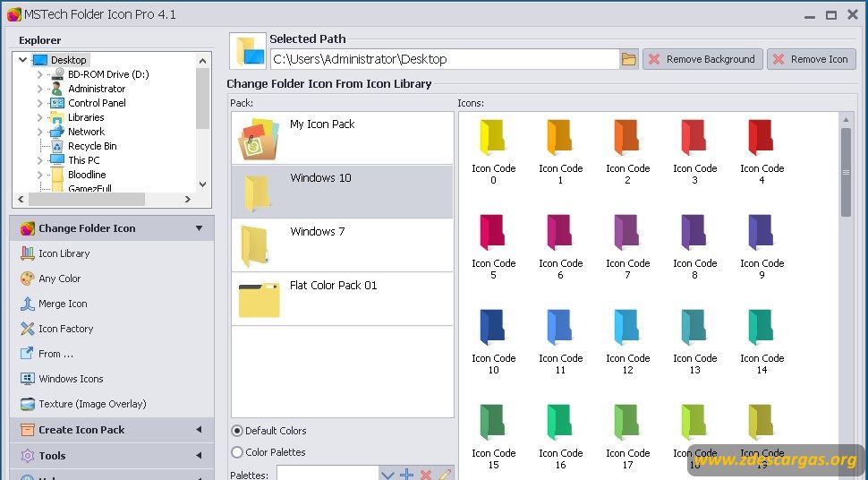Expand the This PC tree node
868x480 pixels.
click(40, 160)
